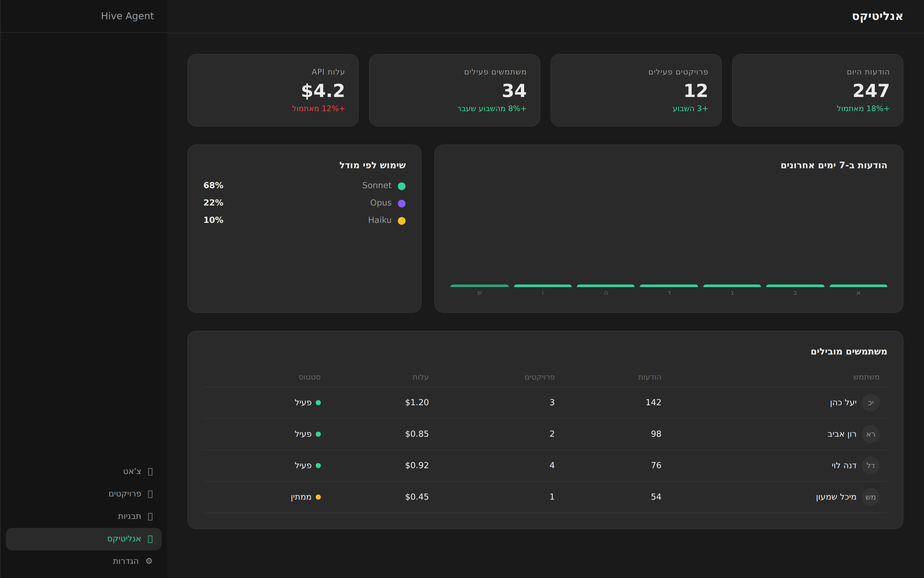
Task: Click the סטטוס column header
Action: (310, 377)
